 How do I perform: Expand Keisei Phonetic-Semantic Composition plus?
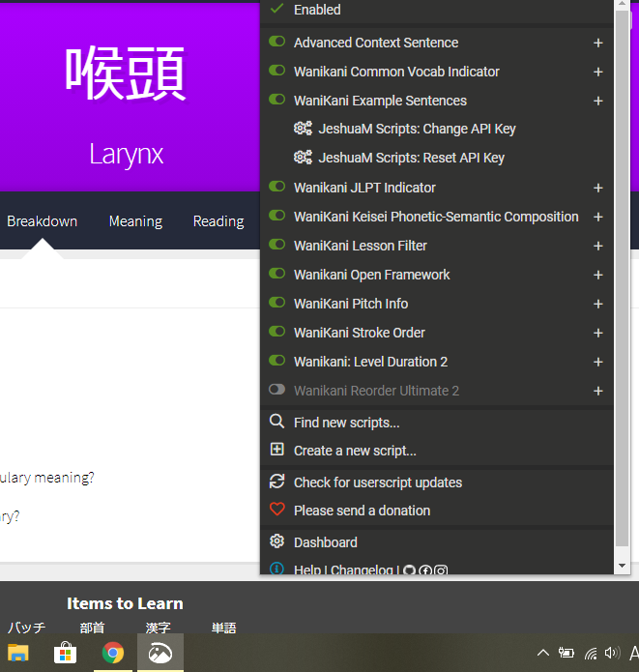[598, 218]
